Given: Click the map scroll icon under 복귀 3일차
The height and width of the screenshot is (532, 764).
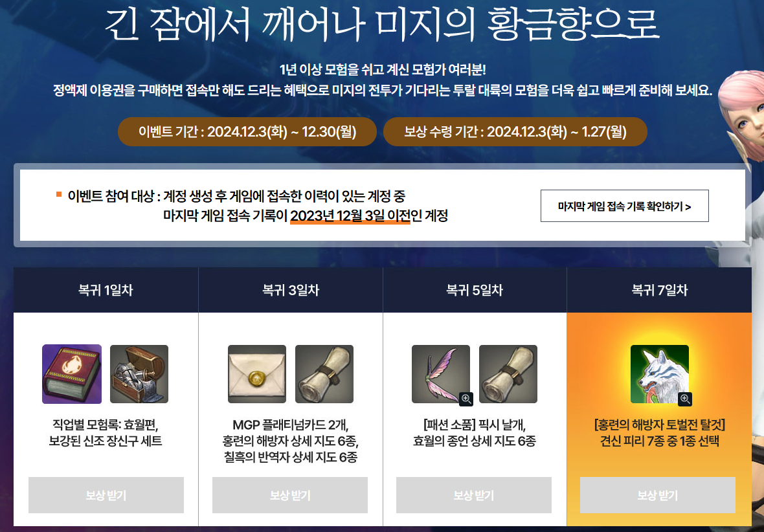Looking at the screenshot, I should pos(324,374).
